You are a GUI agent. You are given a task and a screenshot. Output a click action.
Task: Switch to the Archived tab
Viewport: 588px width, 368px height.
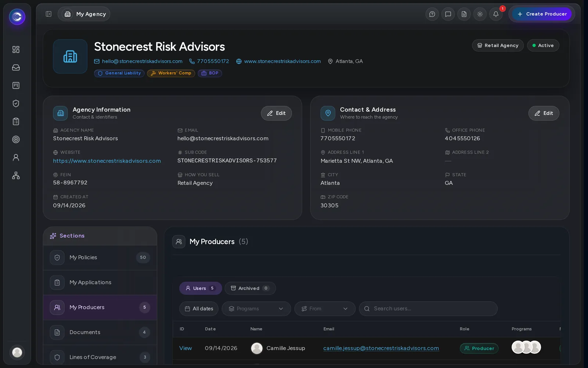tap(250, 288)
